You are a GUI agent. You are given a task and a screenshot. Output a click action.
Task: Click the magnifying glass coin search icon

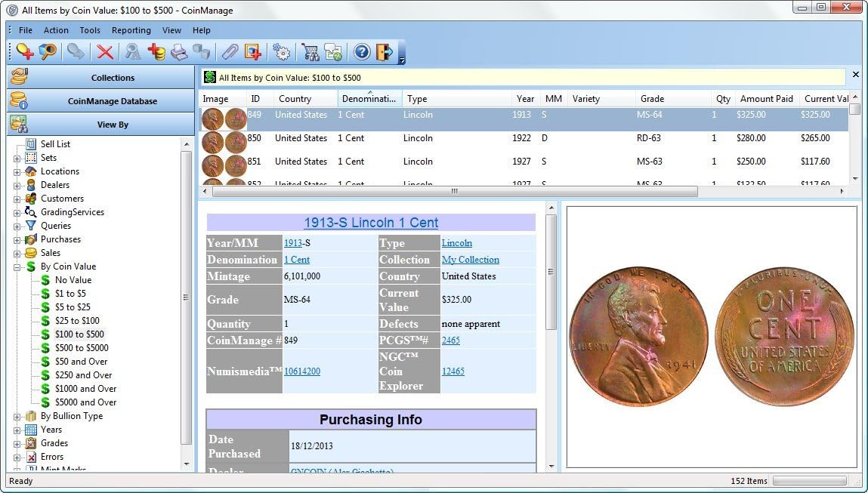pyautogui.click(x=48, y=52)
